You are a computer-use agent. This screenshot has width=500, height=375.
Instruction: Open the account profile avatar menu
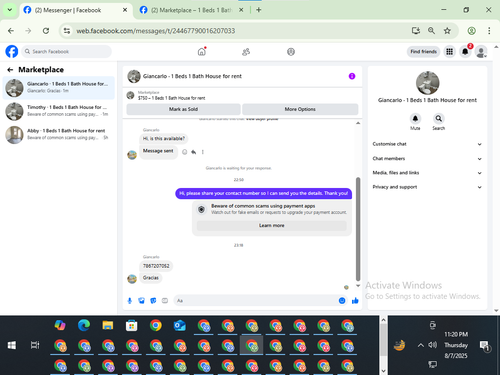(481, 52)
